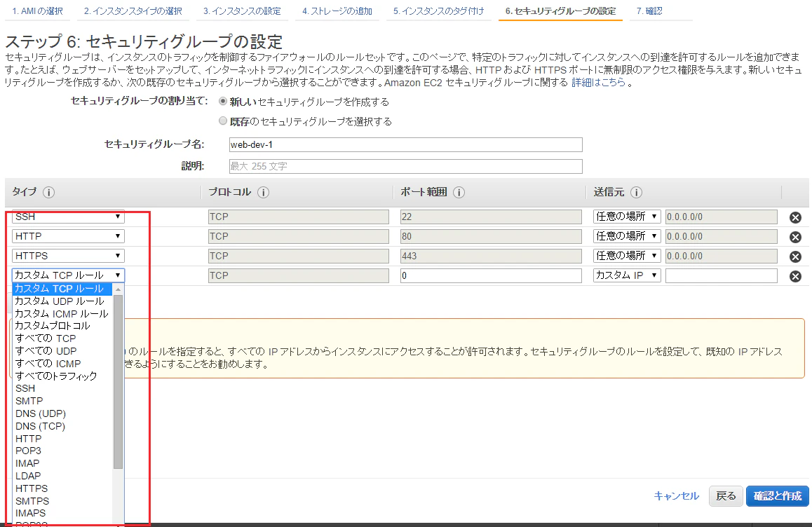This screenshot has height=527, width=812.
Task: Select 新しいセキュリティグループを作成する radio button
Action: point(223,102)
